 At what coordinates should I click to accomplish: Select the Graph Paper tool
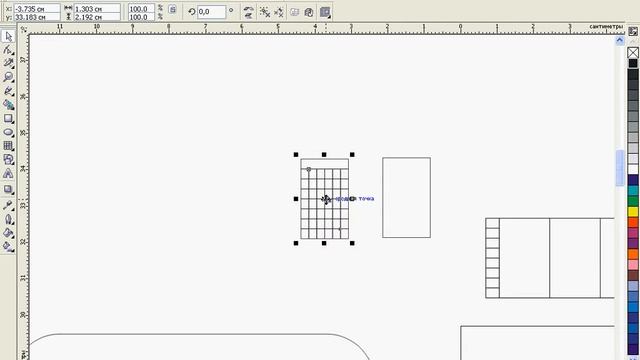coord(8,146)
